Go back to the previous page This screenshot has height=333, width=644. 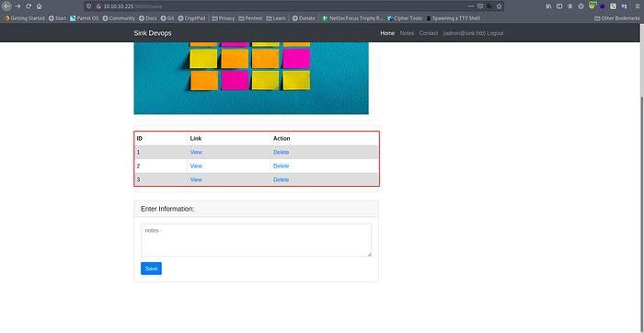[x=7, y=6]
